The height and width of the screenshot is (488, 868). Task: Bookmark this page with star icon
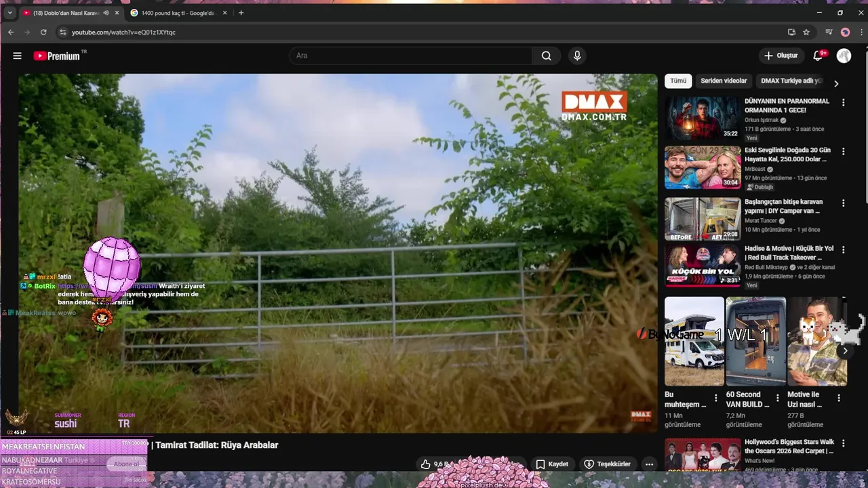[806, 32]
